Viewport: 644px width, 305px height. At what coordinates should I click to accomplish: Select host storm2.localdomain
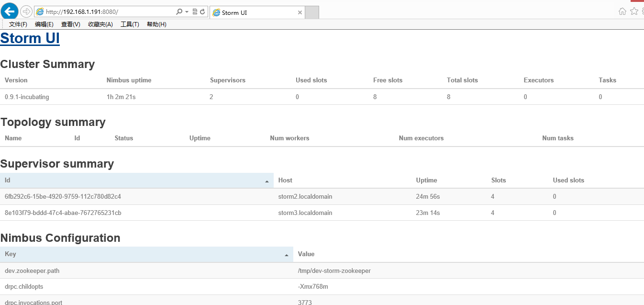pos(305,196)
